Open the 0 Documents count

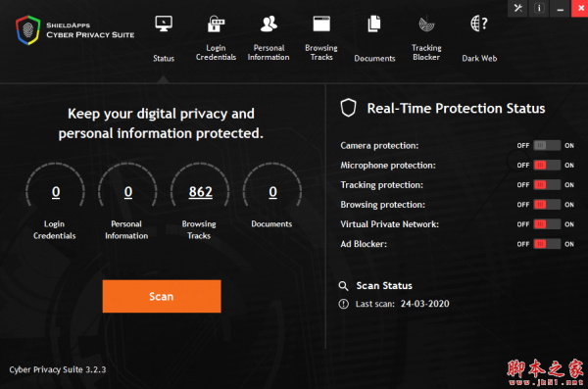[x=273, y=192]
